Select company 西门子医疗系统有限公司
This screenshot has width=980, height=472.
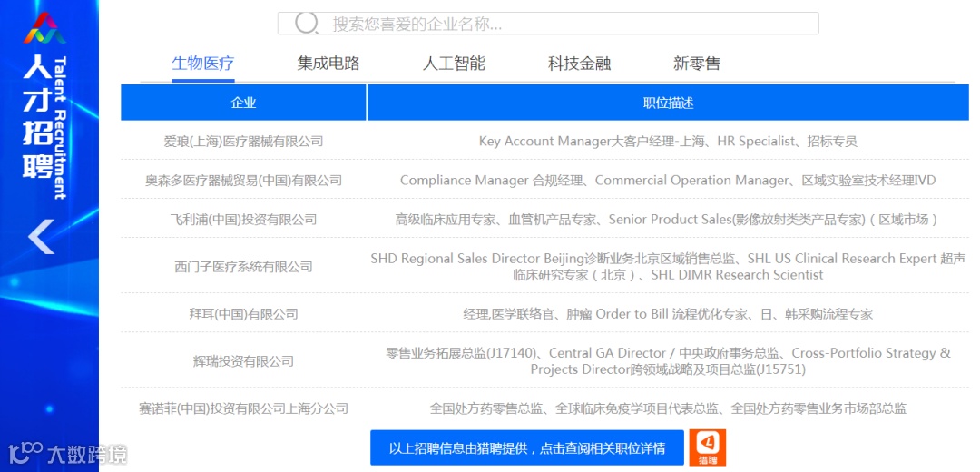(243, 267)
